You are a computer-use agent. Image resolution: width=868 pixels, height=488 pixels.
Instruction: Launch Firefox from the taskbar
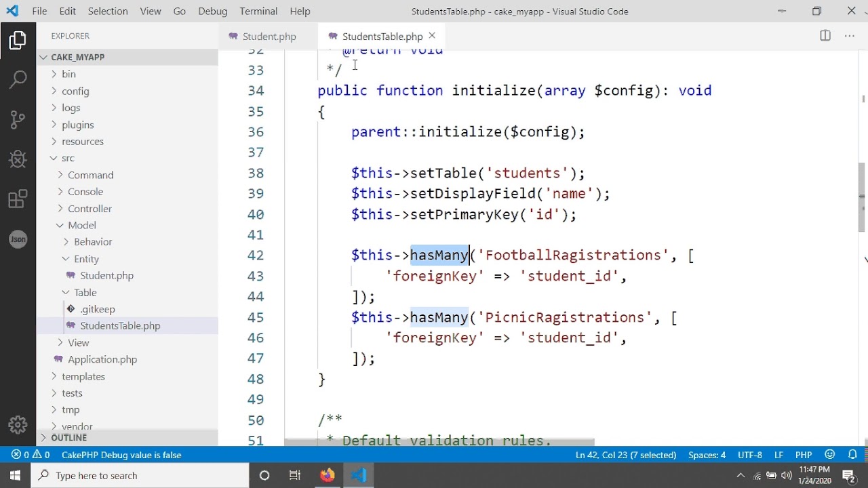pos(328,475)
